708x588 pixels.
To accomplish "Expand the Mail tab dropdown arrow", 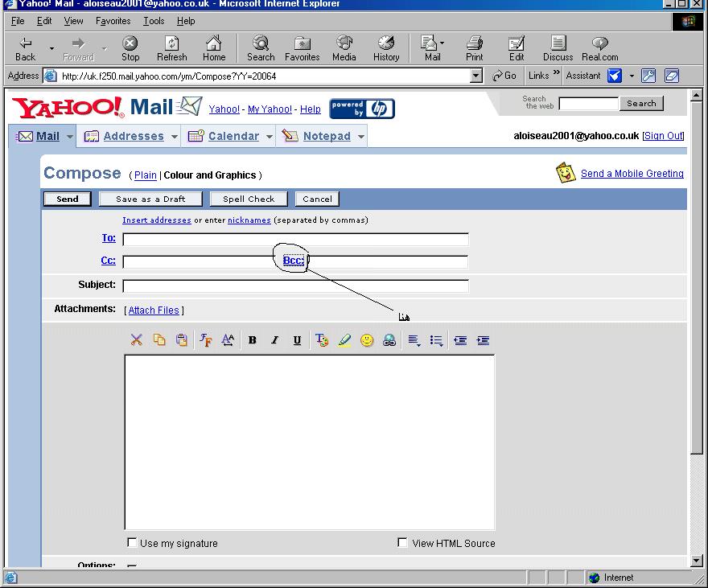I will [x=69, y=136].
